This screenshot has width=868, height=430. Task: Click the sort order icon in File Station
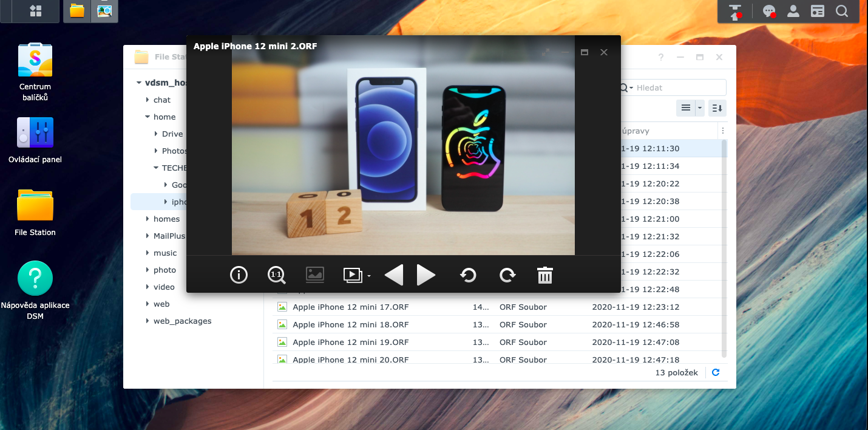pos(717,108)
